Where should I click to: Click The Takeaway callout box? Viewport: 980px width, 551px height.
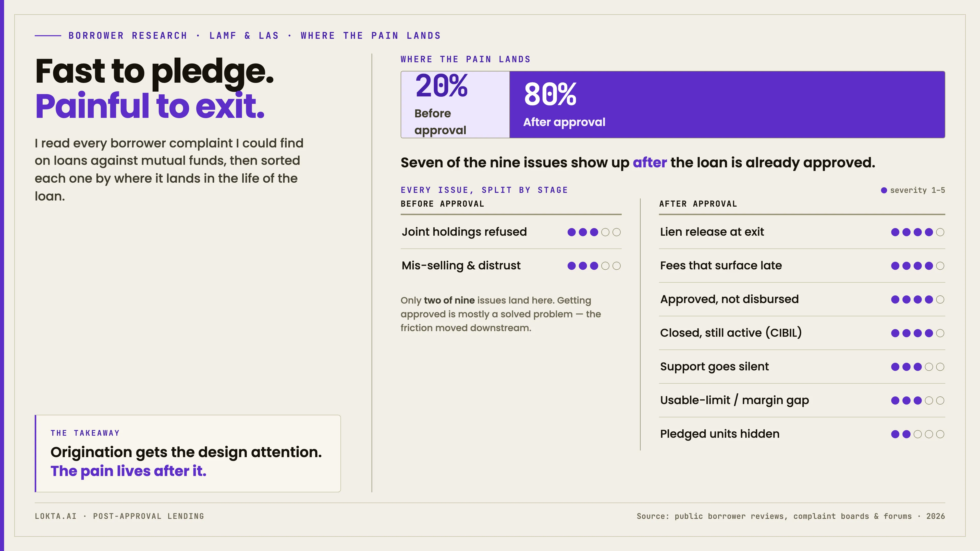coord(188,453)
